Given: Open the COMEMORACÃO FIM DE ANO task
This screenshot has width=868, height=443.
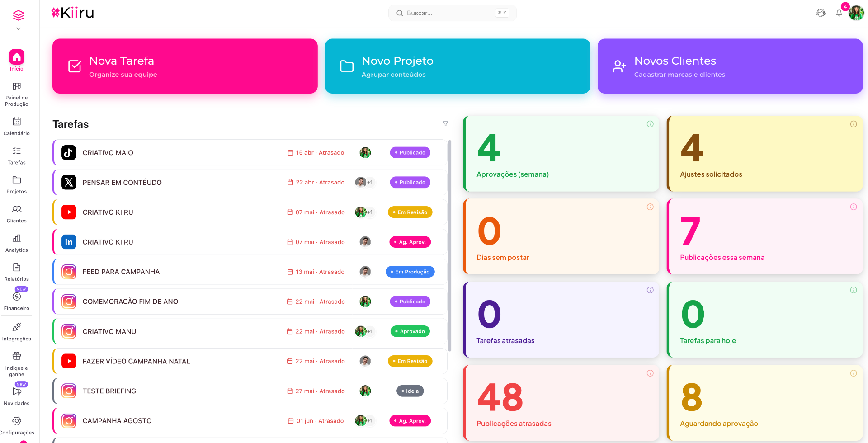Looking at the screenshot, I should point(250,302).
